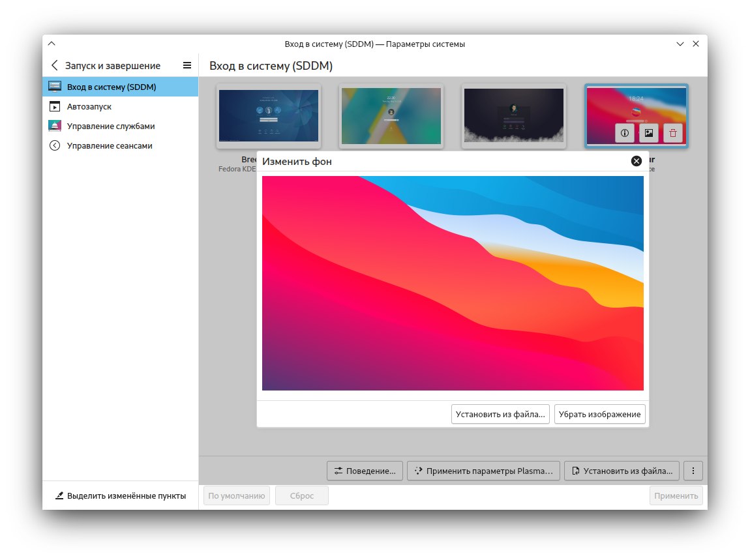This screenshot has width=750, height=560.
Task: Open the Поведение... settings button
Action: pos(365,471)
